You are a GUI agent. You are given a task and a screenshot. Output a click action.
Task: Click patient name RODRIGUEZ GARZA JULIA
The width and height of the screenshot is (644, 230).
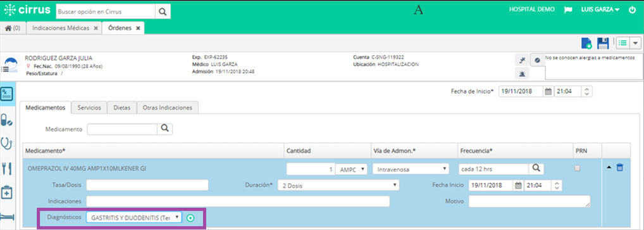(x=59, y=58)
